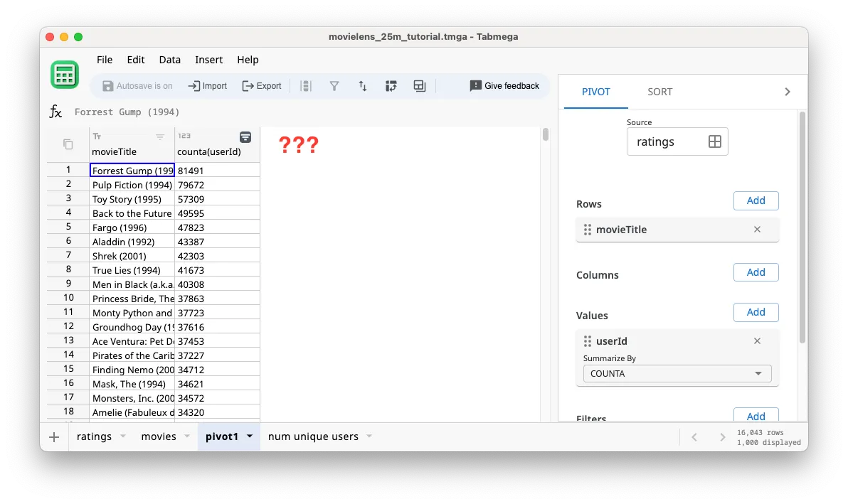Click the join/merge tables toolbar icon
This screenshot has width=848, height=504.
tap(419, 85)
